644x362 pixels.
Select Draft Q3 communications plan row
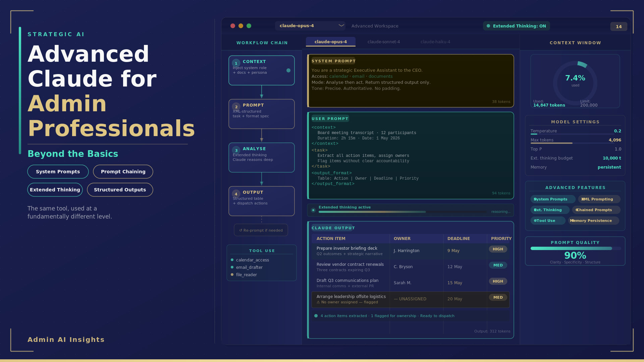click(x=411, y=283)
